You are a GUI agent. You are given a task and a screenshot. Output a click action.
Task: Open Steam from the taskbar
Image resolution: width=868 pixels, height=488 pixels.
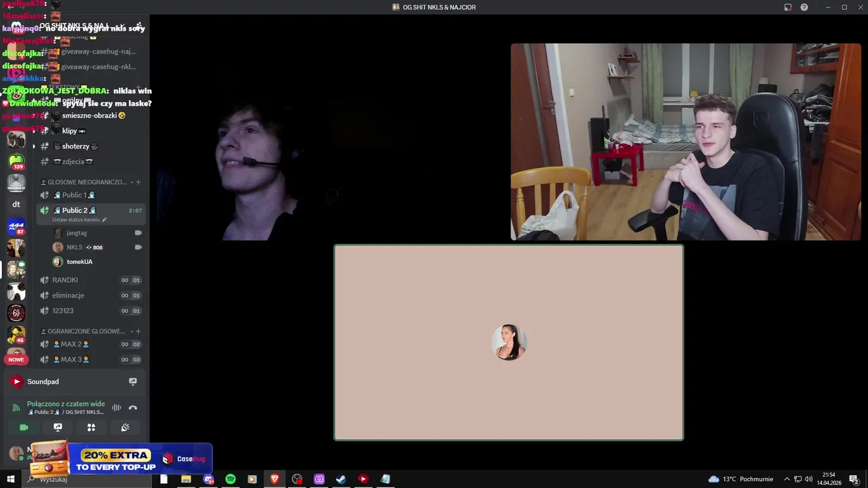pyautogui.click(x=341, y=479)
